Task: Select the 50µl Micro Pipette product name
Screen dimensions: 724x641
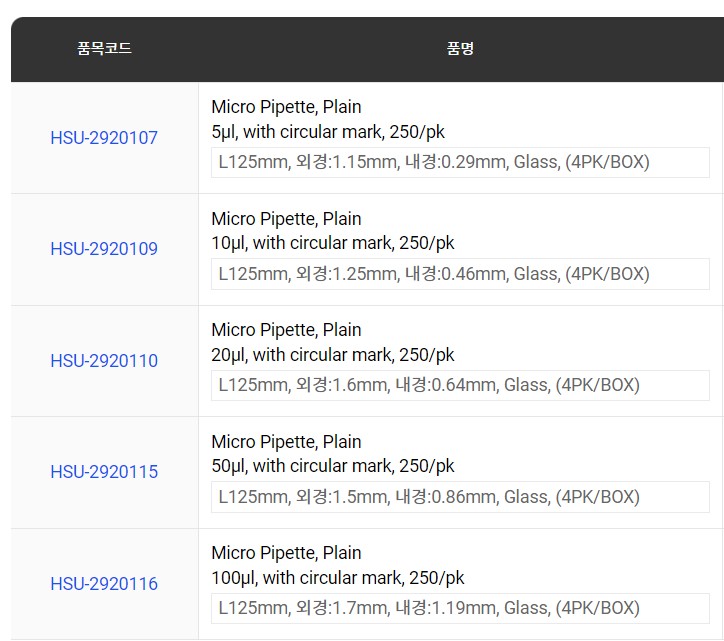Action: click(332, 454)
